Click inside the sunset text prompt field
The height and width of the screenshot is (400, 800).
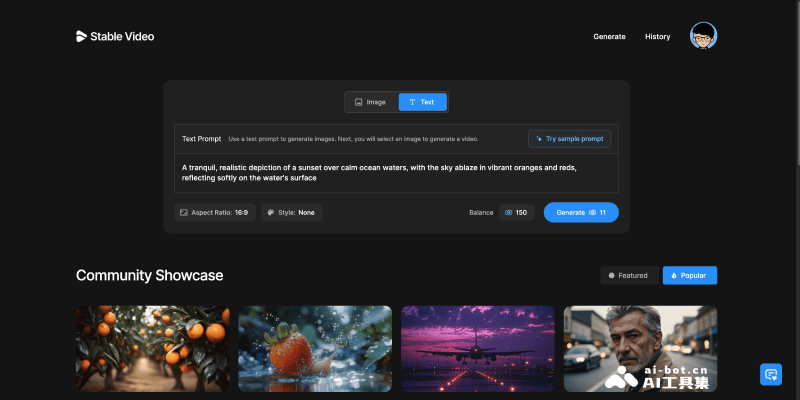coord(396,173)
